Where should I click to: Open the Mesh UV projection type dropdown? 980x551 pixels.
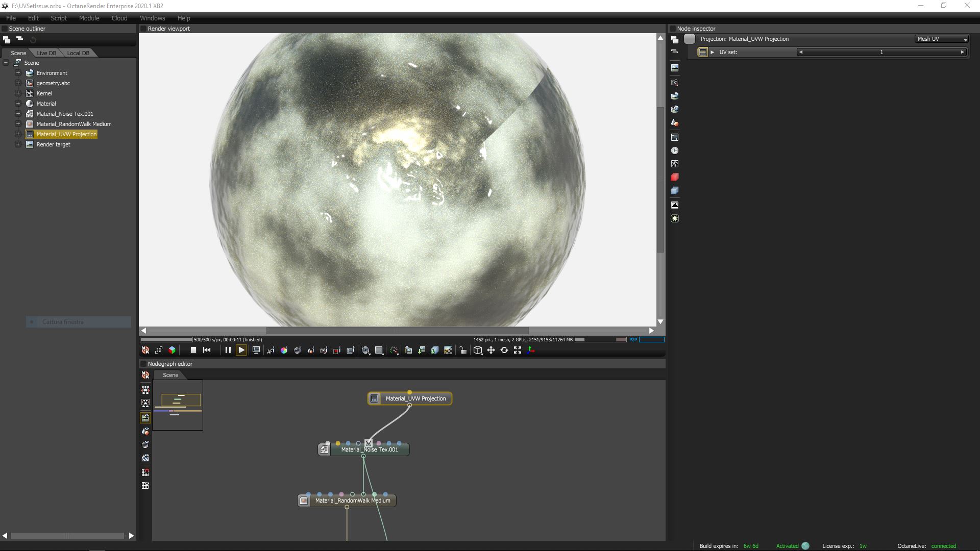coord(942,39)
